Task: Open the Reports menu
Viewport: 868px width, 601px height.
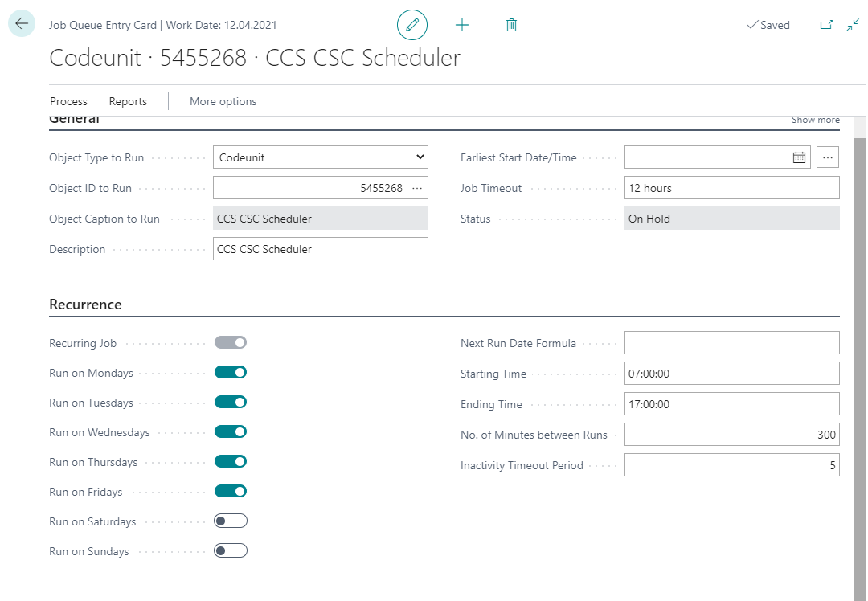Action: 128,101
